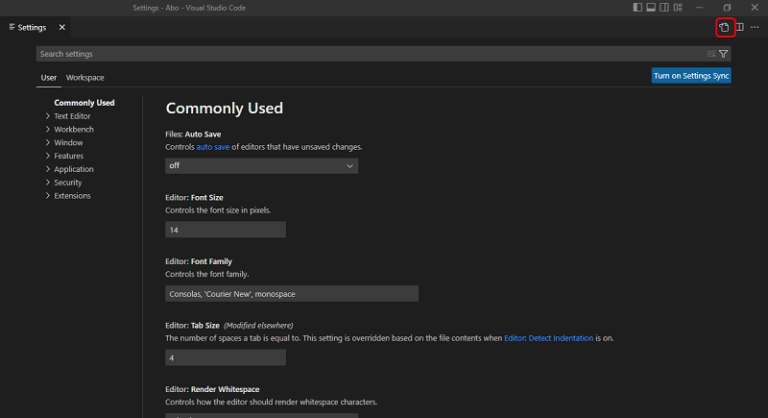
Task: Toggle the bottom panel layout icon
Action: 651,8
